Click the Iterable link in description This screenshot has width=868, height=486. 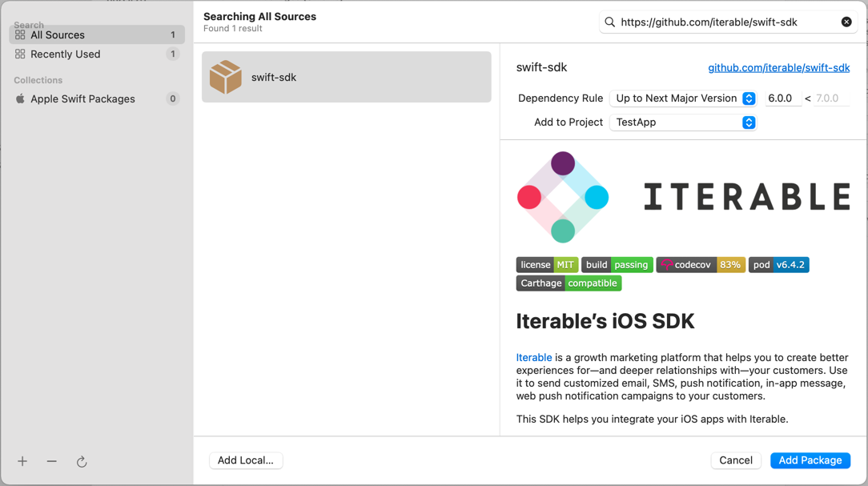pos(533,358)
